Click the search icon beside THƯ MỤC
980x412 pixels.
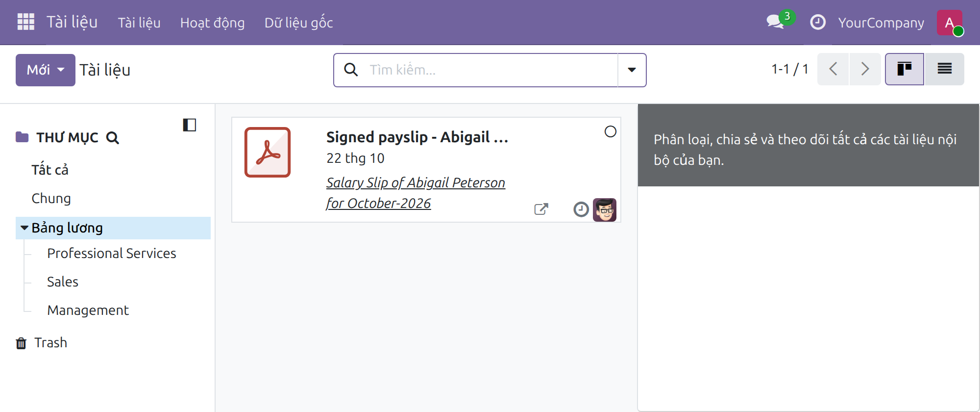(x=112, y=138)
